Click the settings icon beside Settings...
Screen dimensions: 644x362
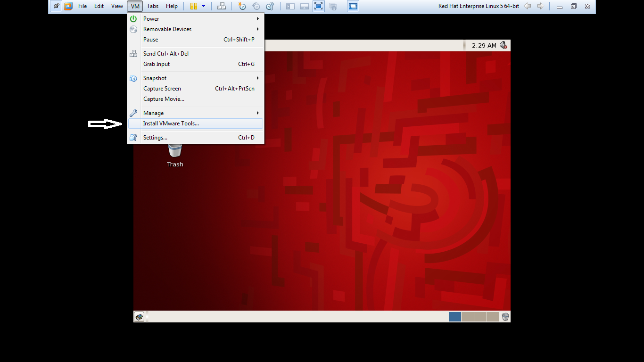[x=133, y=138]
